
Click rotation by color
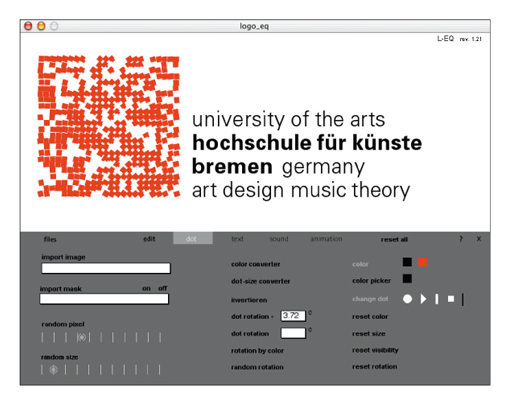(x=257, y=351)
